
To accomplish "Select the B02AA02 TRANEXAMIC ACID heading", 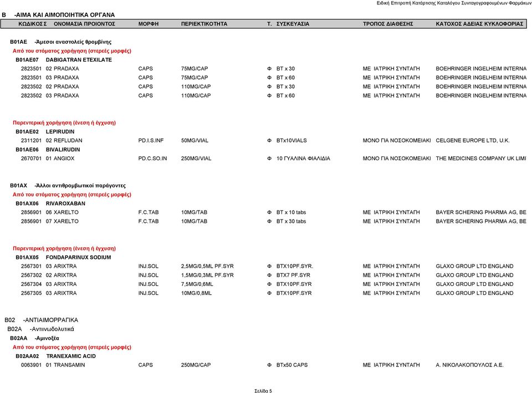I will [x=55, y=356].
